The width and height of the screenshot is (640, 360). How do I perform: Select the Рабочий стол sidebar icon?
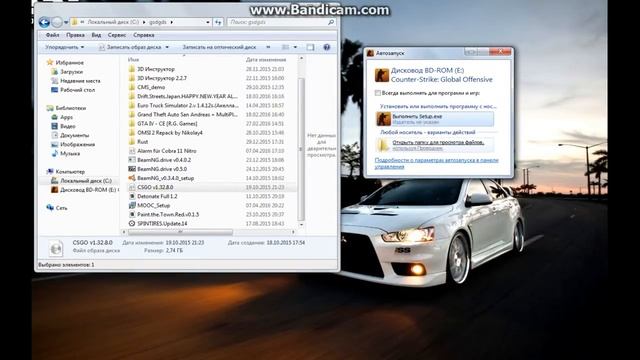(54, 90)
